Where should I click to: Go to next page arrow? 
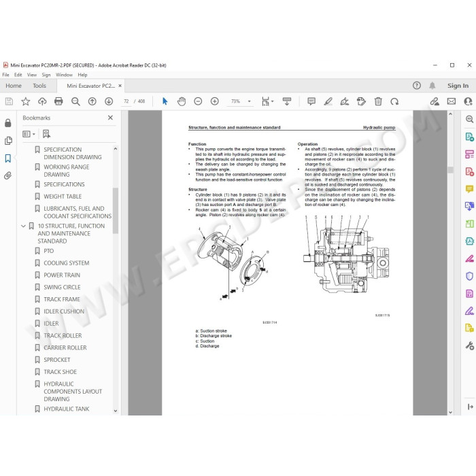(x=109, y=101)
